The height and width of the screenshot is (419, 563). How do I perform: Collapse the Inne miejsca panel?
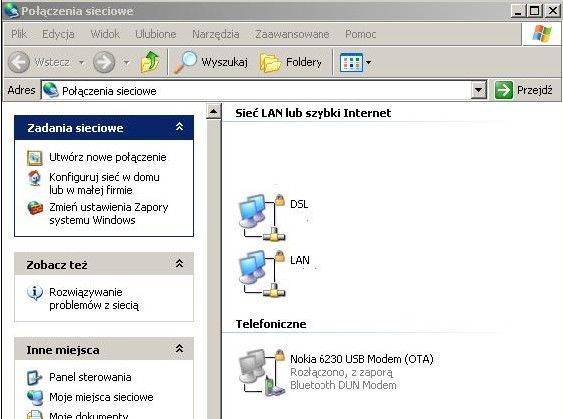coord(179,349)
